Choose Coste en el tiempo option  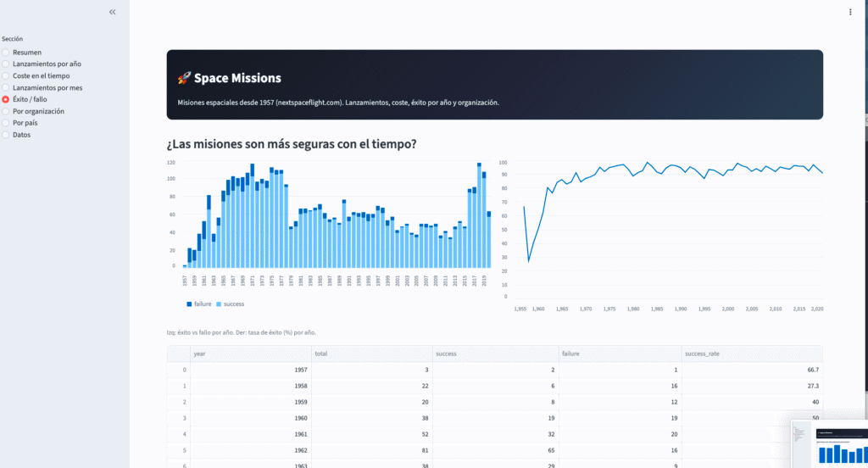click(x=6, y=76)
